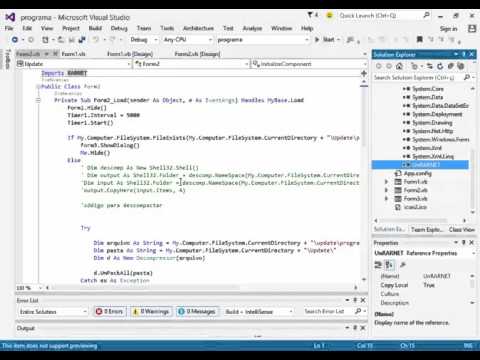Open the InitializeComponent member dropdown

click(x=309, y=64)
